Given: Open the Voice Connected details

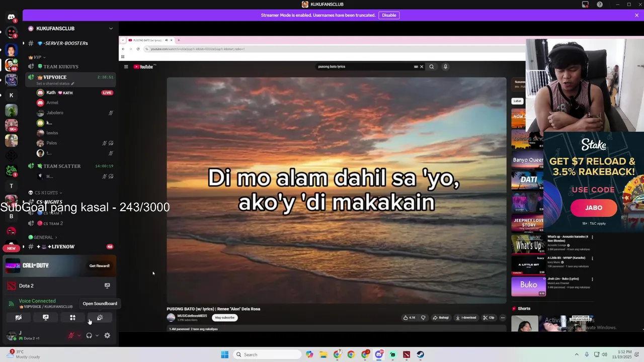Looking at the screenshot, I should click(37, 301).
